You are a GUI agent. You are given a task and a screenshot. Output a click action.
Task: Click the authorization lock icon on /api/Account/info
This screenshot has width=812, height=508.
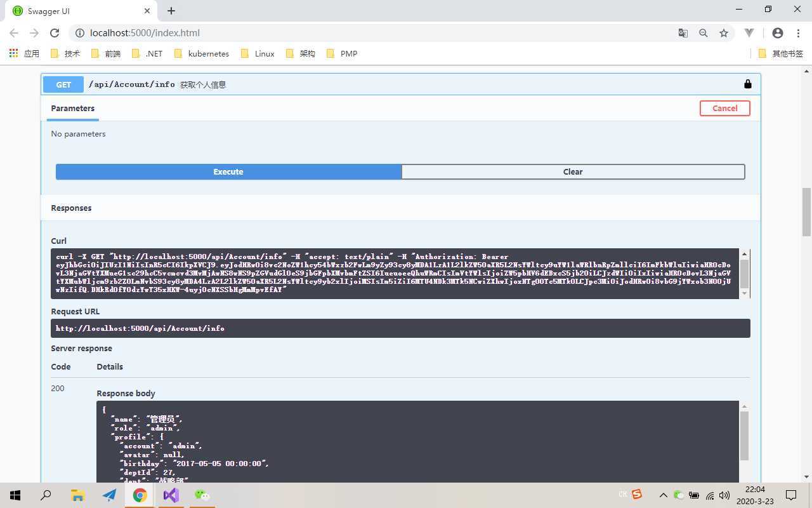coord(747,84)
